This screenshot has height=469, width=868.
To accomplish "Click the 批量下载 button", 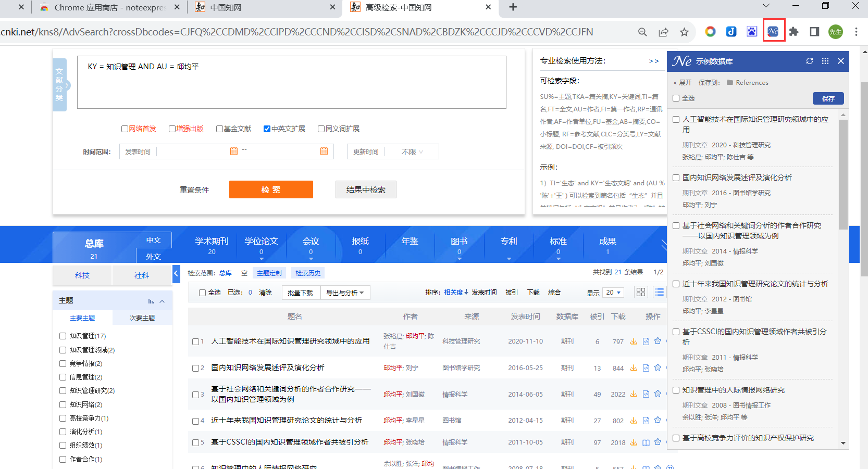I will click(x=301, y=293).
